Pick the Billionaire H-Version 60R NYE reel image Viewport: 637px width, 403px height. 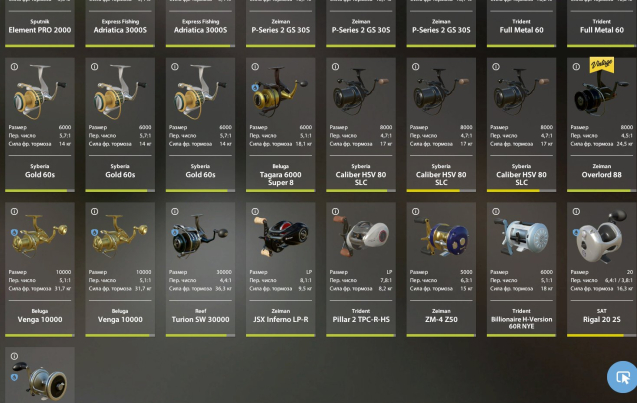(x=522, y=234)
